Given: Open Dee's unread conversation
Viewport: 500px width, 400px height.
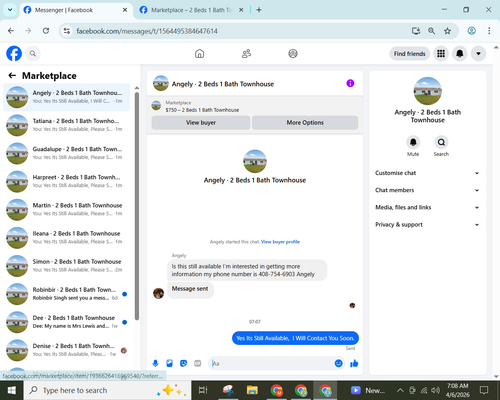Looking at the screenshot, I should pos(67,322).
